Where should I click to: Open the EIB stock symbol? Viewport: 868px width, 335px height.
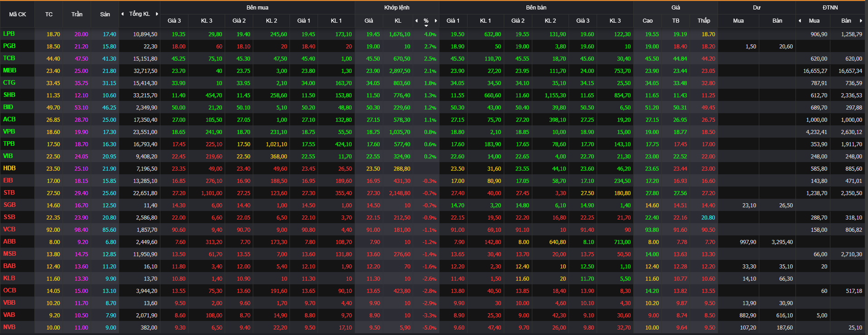coord(8,181)
